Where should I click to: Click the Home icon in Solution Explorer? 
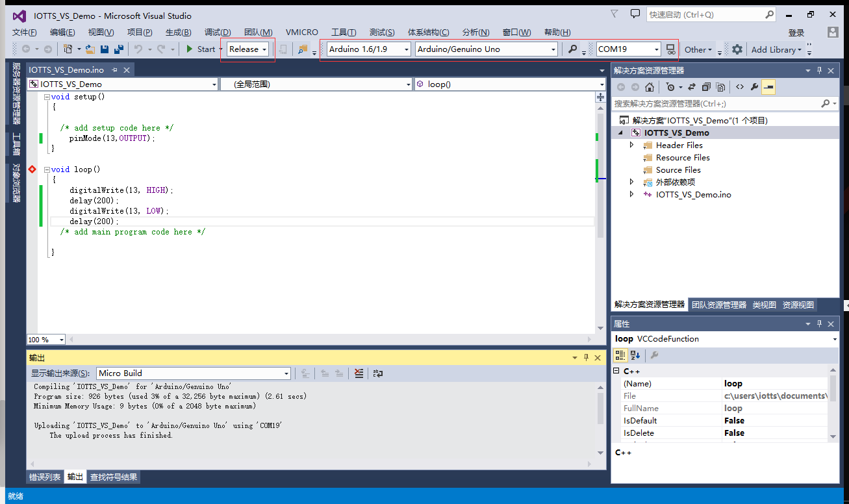pos(650,87)
